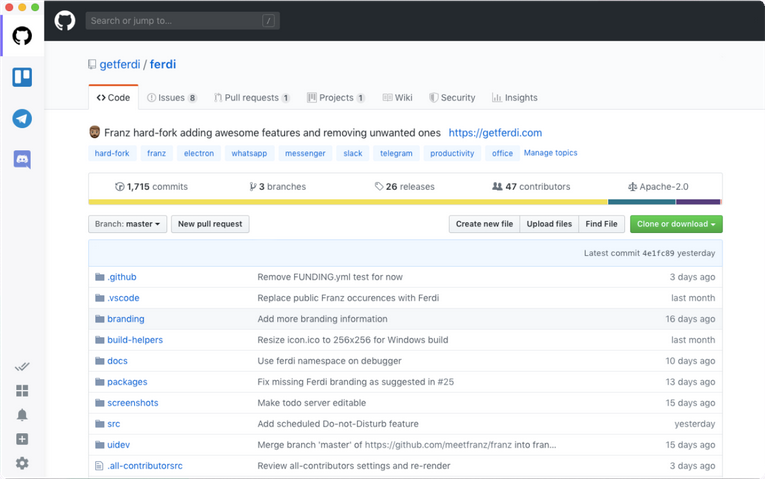Image resolution: width=765 pixels, height=479 pixels.
Task: Click Manage topics link
Action: [x=550, y=153]
